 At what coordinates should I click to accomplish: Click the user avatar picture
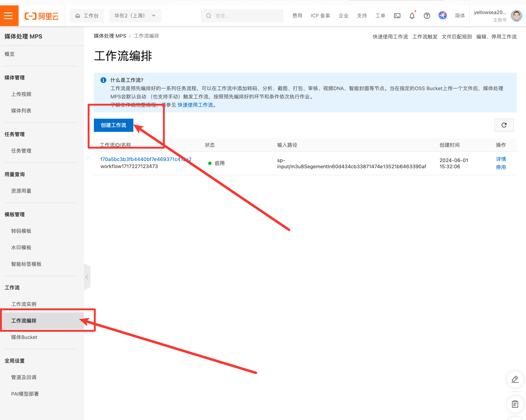pos(516,16)
